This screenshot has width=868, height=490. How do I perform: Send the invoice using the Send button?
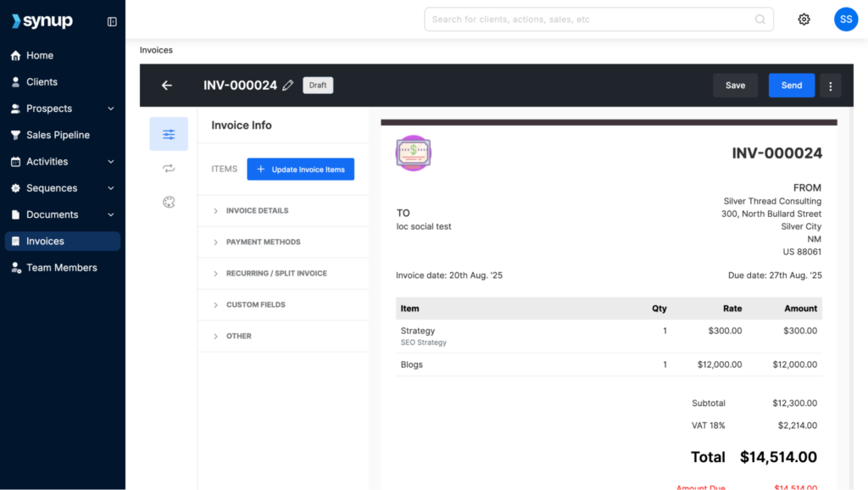(791, 85)
